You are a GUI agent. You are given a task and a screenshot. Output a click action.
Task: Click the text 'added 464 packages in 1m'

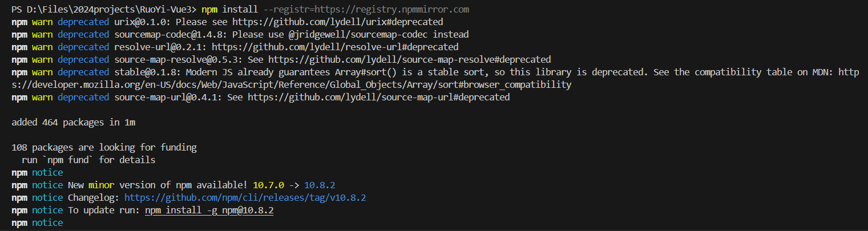[x=73, y=123]
